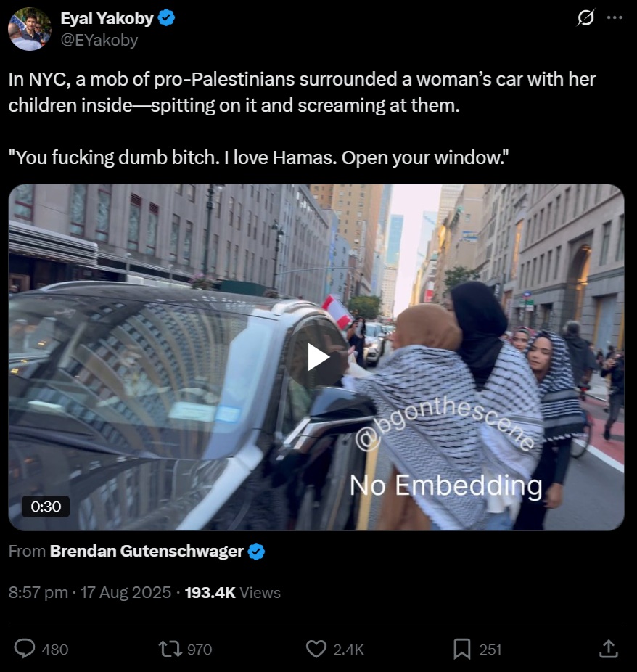The height and width of the screenshot is (672, 637).
Task: Open the share upload icon
Action: [x=608, y=649]
